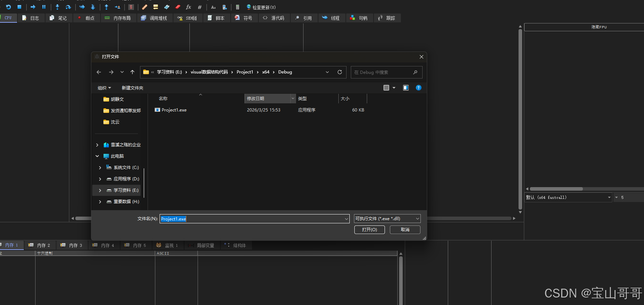This screenshot has height=305, width=644.
Task: Open the 线程 threads tab
Action: (332, 18)
